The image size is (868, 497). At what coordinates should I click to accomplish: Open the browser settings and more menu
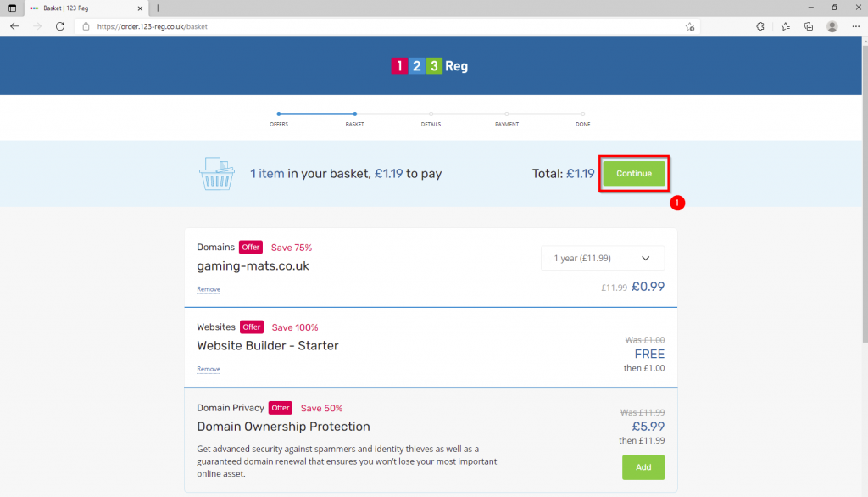[856, 26]
